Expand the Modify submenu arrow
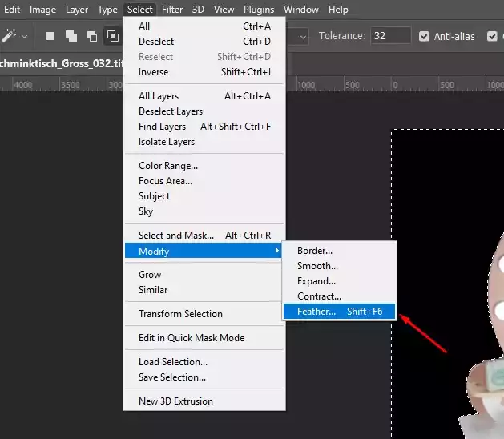The image size is (504, 439). (x=277, y=252)
